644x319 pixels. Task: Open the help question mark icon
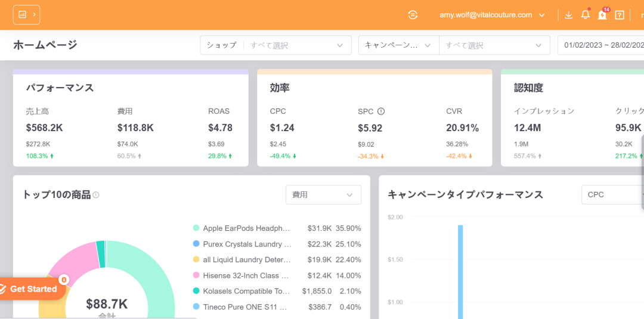[x=620, y=15]
